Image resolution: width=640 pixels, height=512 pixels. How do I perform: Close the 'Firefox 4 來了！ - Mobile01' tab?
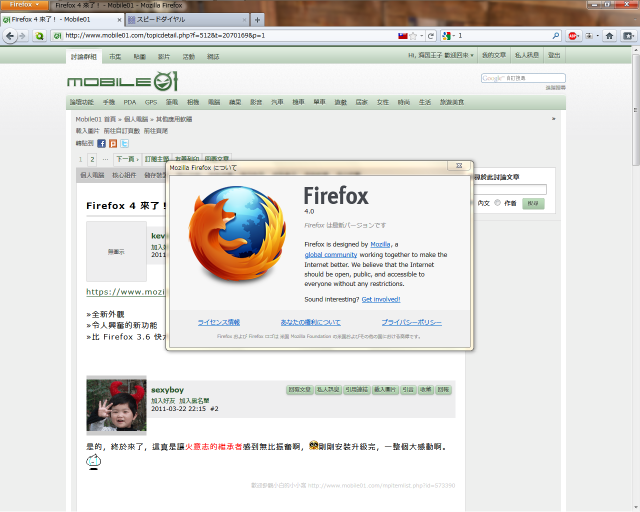[119, 20]
